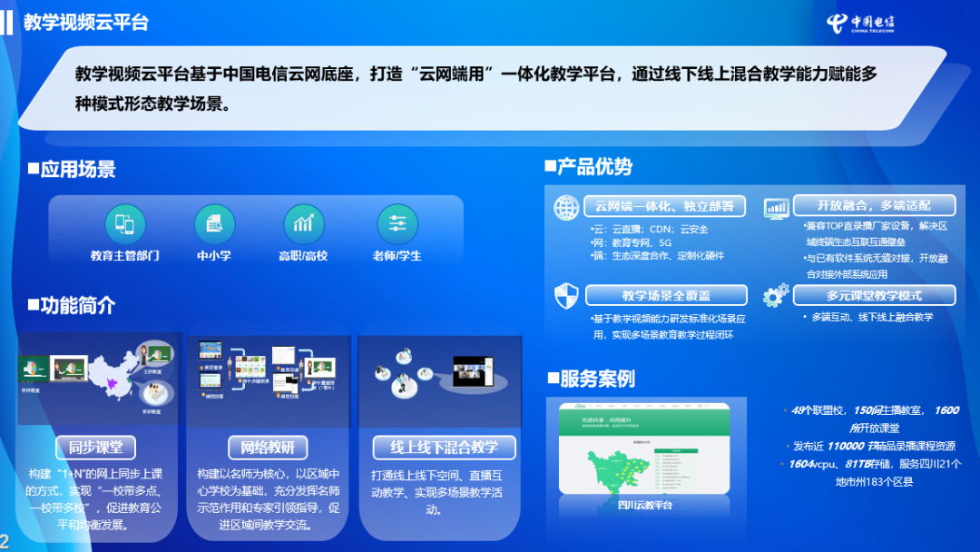
Task: Click the 网络教研 description paragraph
Action: 268,498
